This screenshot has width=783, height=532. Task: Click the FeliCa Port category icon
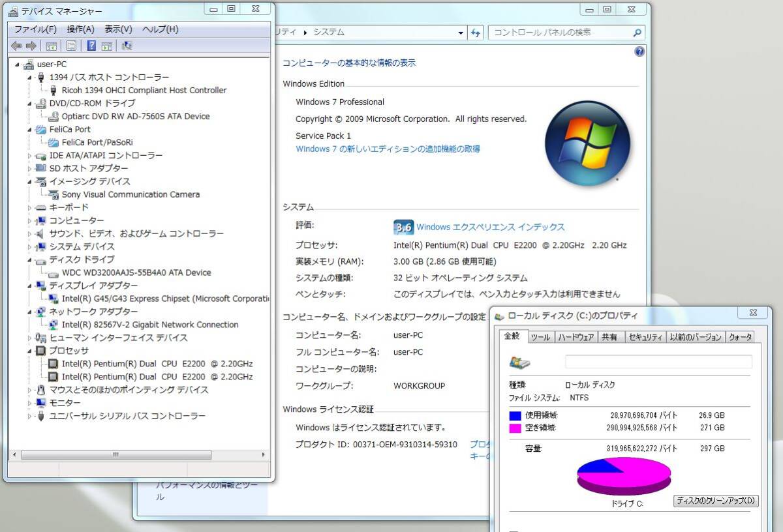pos(41,129)
